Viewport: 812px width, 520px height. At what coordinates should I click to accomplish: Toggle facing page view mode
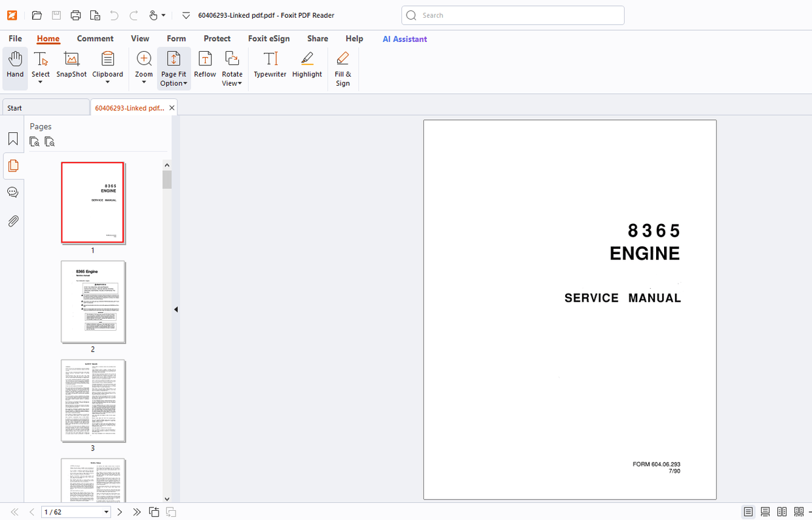coord(781,511)
